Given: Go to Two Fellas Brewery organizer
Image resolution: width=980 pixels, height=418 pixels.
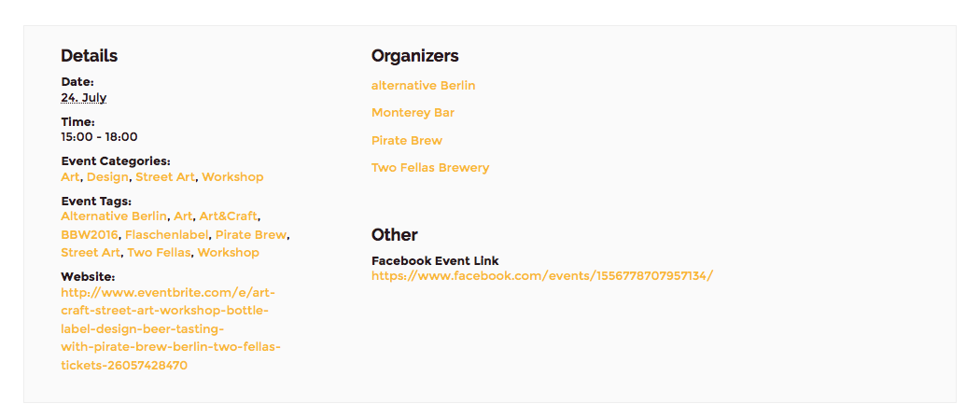Looking at the screenshot, I should point(430,168).
